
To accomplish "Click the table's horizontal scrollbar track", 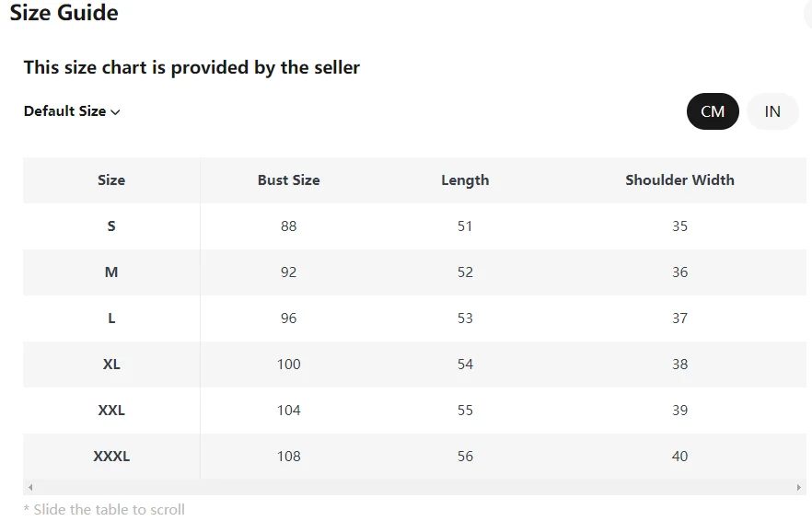I will tap(414, 487).
